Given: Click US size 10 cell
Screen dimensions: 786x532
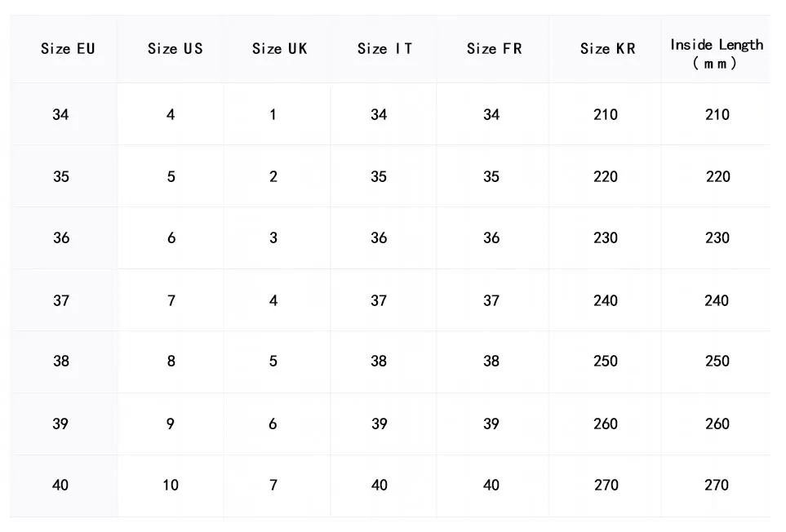Looking at the screenshot, I should pyautogui.click(x=171, y=485).
